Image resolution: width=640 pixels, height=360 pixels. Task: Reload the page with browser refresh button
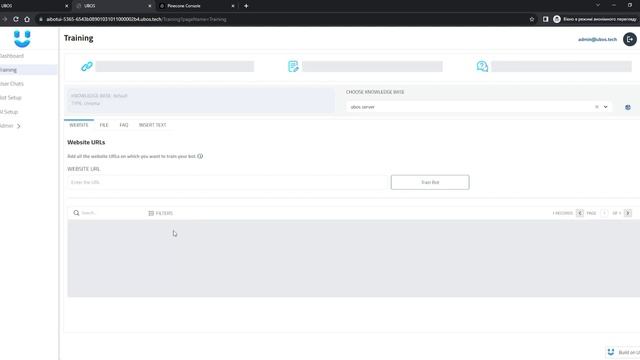[x=16, y=19]
